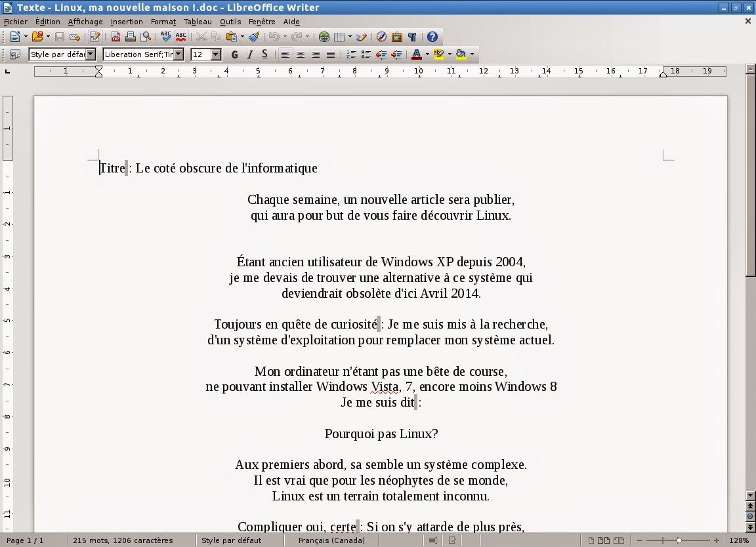Open the Format menu

tap(163, 22)
